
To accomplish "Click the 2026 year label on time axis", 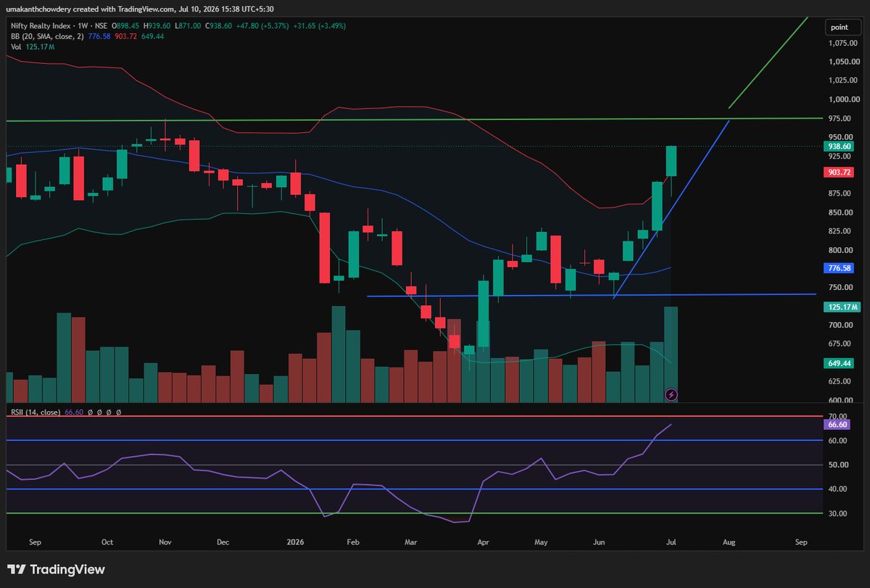I will click(295, 542).
